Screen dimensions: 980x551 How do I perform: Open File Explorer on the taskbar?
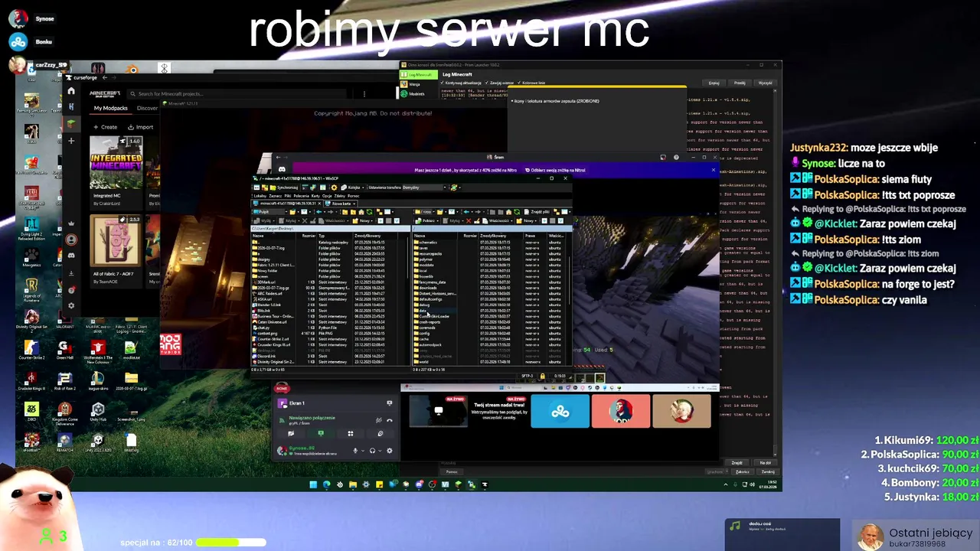(x=353, y=484)
